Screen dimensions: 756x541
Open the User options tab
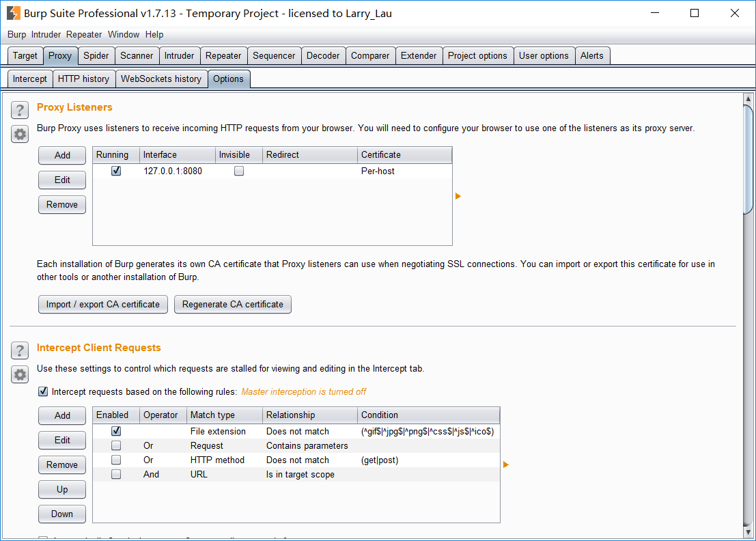[544, 56]
